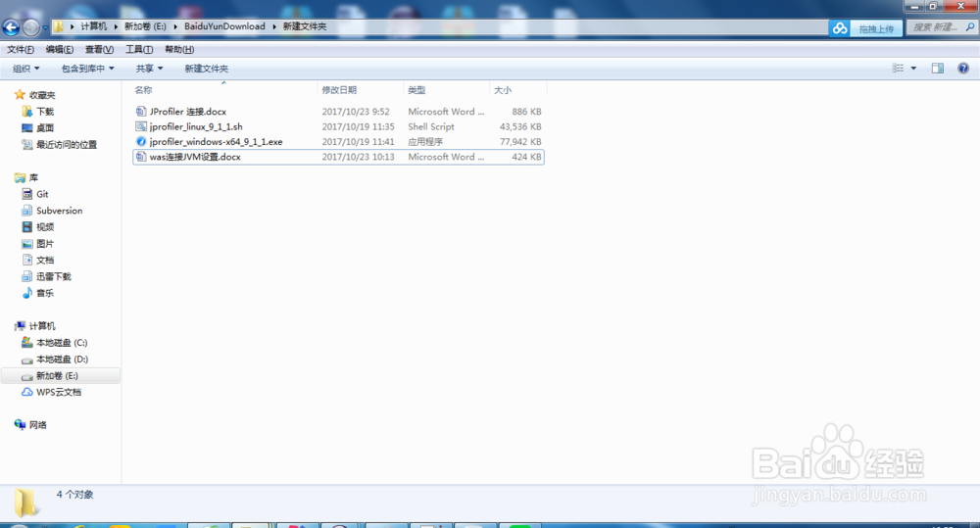This screenshot has width=980, height=528.
Task: Open the view options dropdown arrow
Action: [913, 69]
